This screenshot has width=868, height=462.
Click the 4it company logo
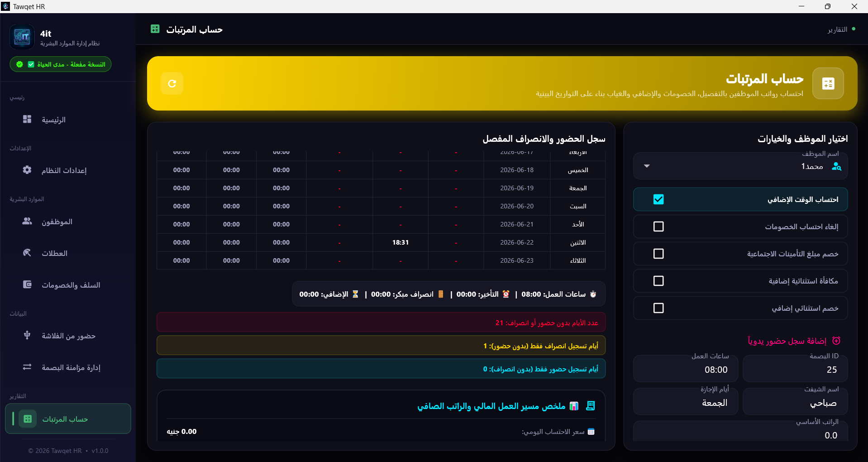[x=22, y=37]
